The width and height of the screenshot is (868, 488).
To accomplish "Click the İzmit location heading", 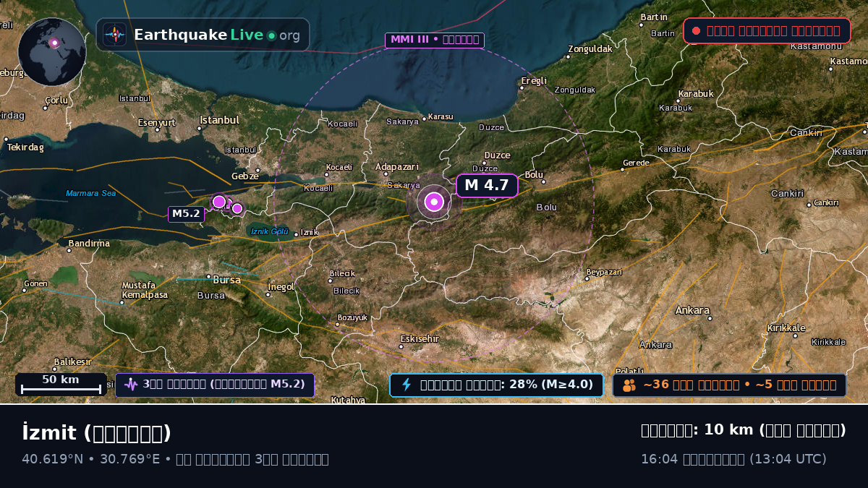I will click(96, 433).
